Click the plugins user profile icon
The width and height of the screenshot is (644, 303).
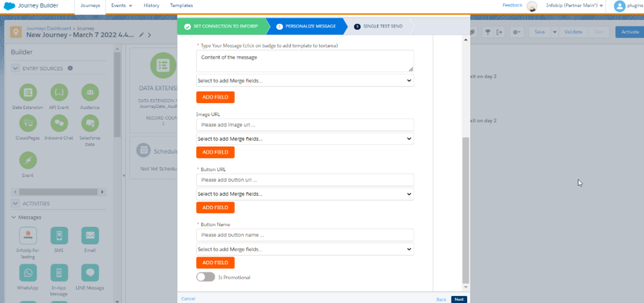tap(619, 6)
